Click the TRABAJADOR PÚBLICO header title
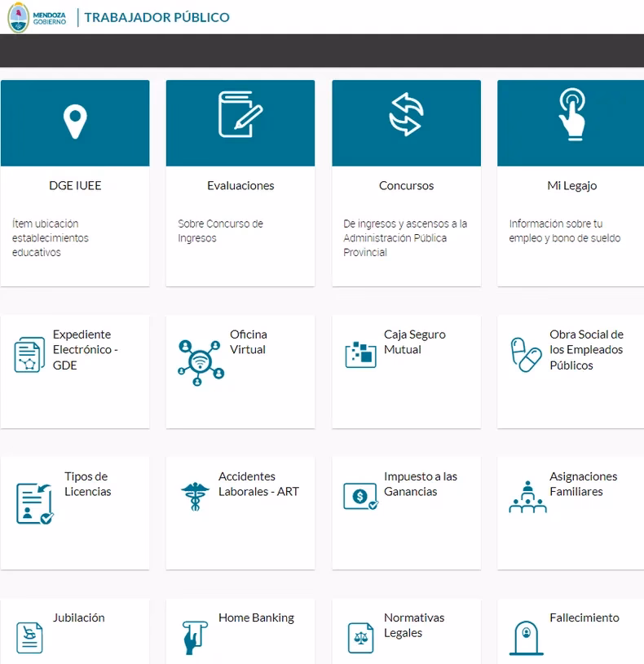This screenshot has height=664, width=644. [157, 17]
